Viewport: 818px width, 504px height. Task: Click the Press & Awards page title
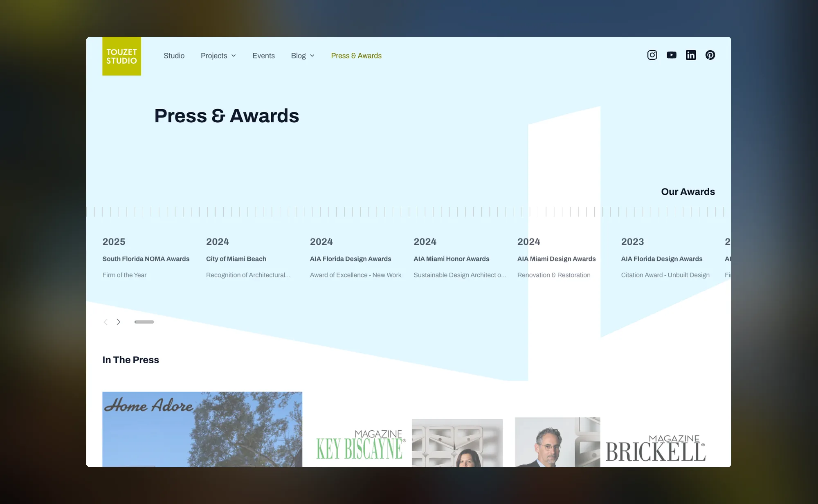(227, 116)
